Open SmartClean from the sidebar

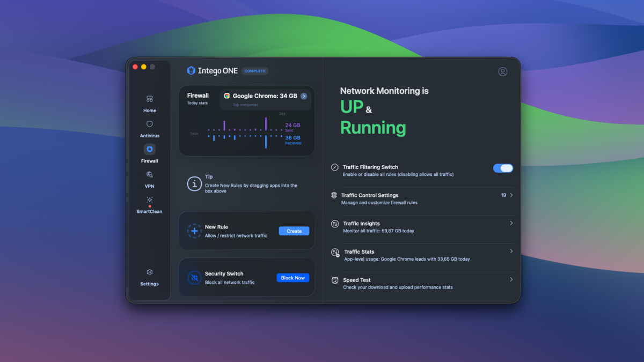tap(150, 204)
